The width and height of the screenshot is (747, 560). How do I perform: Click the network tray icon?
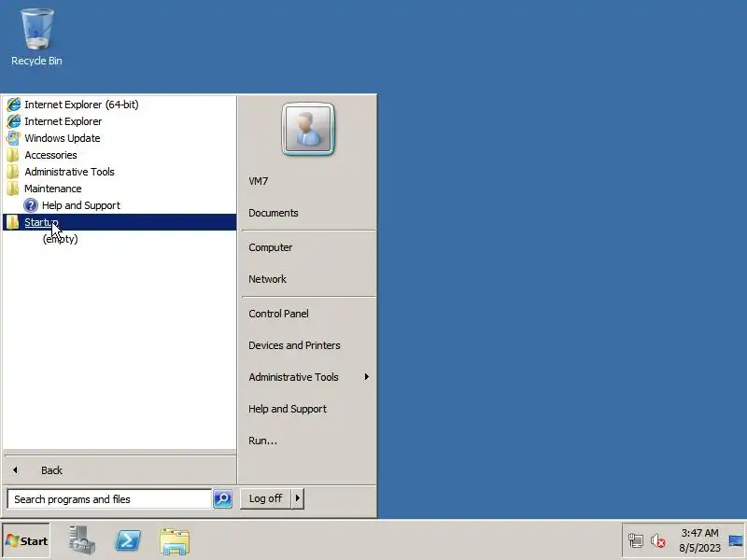click(636, 540)
